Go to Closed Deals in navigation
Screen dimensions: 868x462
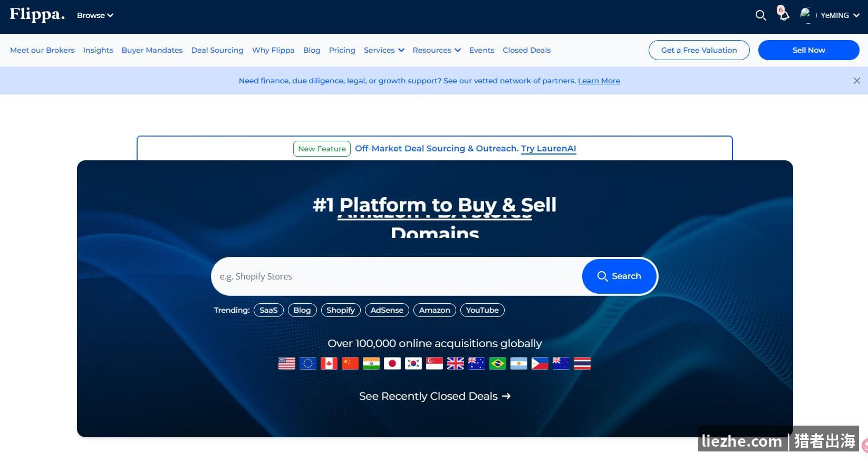pyautogui.click(x=527, y=50)
